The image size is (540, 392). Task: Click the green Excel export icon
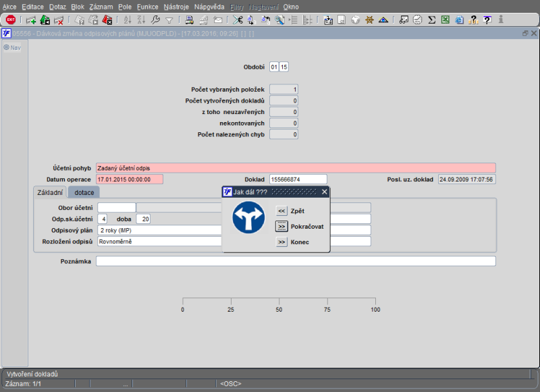[x=446, y=20]
